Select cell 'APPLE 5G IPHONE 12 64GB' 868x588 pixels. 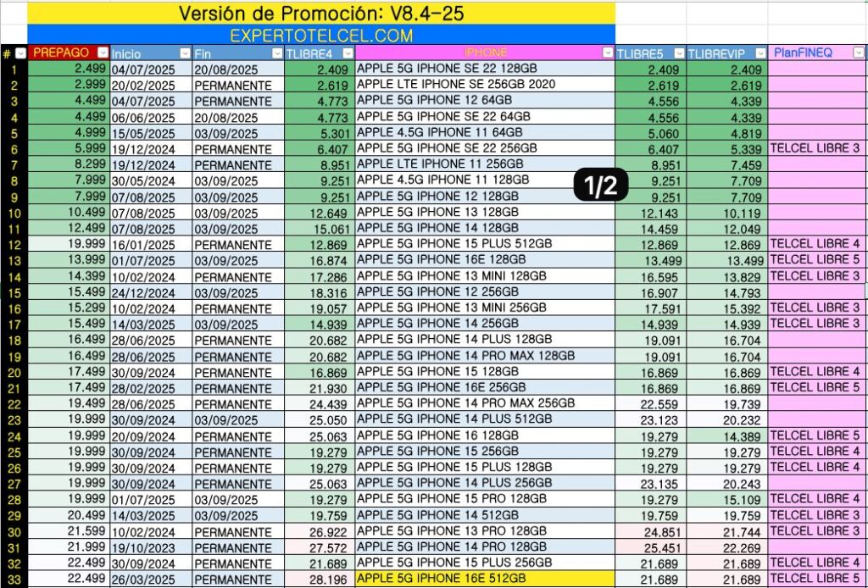(x=485, y=101)
